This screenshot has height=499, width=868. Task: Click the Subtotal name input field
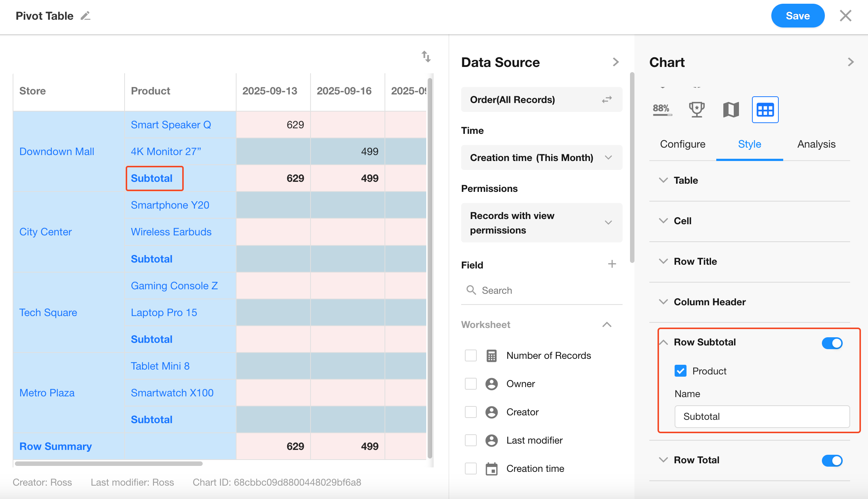(x=762, y=416)
